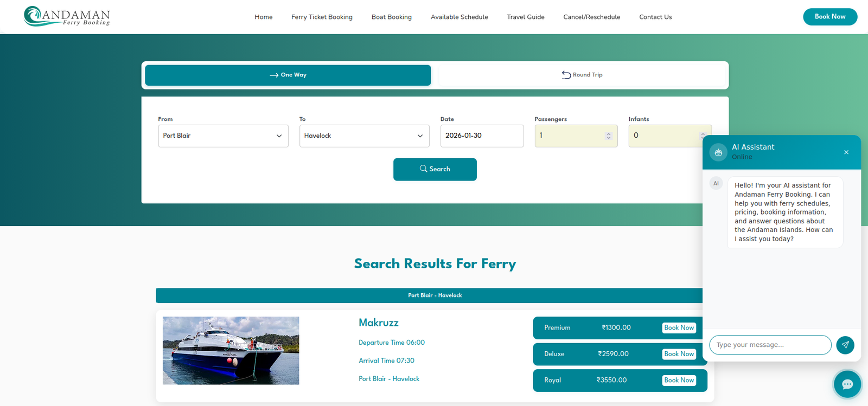Click the Port Blair - Havelock route header bar
868x406 pixels.
pos(435,295)
